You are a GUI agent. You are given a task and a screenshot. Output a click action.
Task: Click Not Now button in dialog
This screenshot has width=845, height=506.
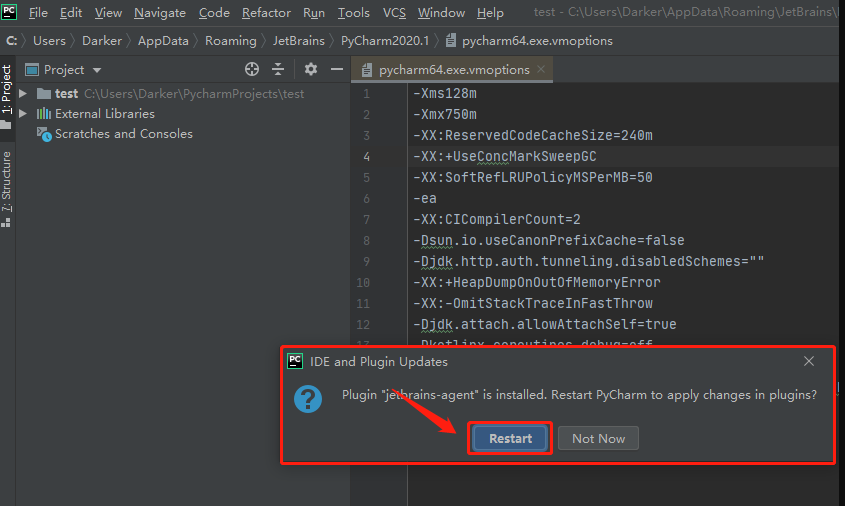click(598, 439)
